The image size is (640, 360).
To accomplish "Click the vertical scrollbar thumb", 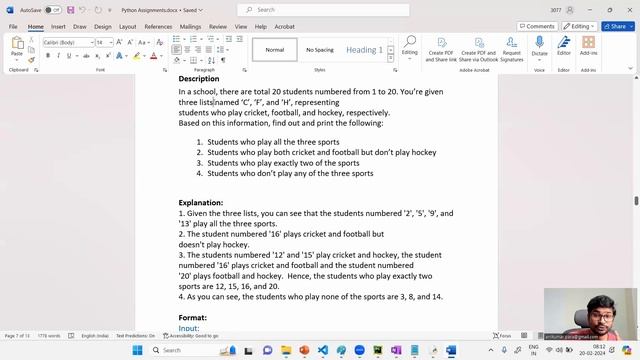I will click(636, 201).
